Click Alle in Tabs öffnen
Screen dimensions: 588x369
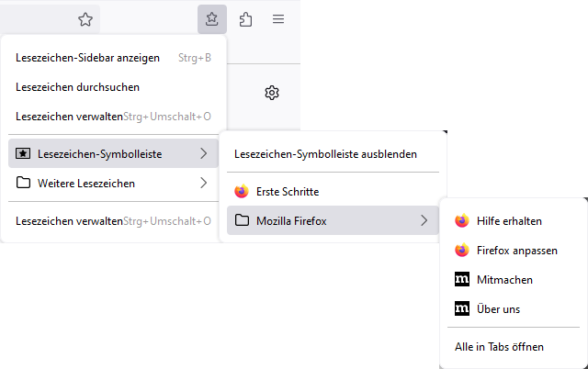pos(499,347)
